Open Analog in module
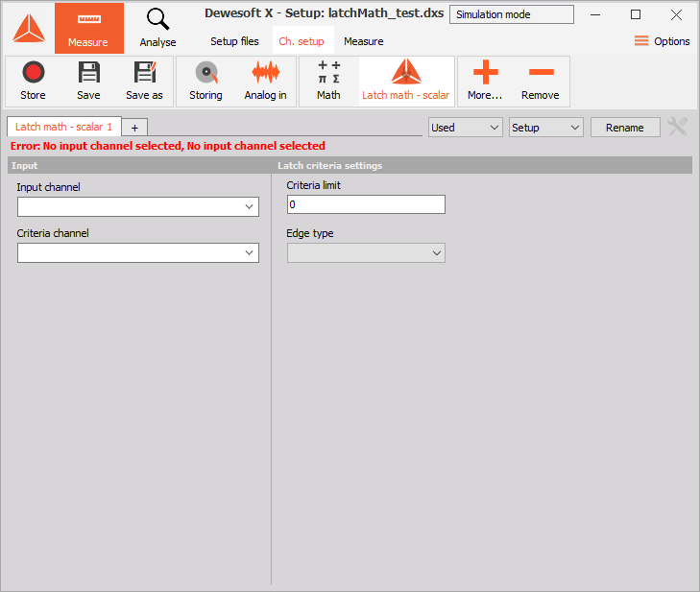The image size is (700, 592). click(266, 82)
